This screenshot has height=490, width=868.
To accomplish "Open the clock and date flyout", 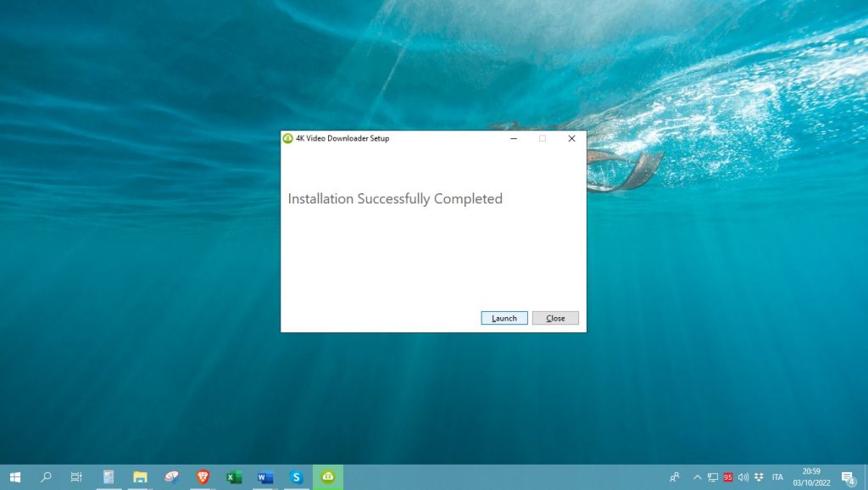I will click(x=811, y=477).
